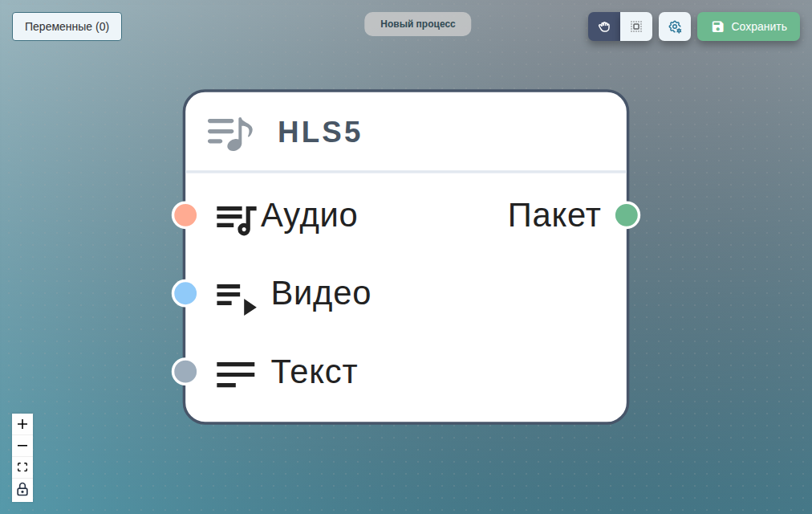The width and height of the screenshot is (812, 514).
Task: Zoom in on the canvas
Action: [x=22, y=424]
